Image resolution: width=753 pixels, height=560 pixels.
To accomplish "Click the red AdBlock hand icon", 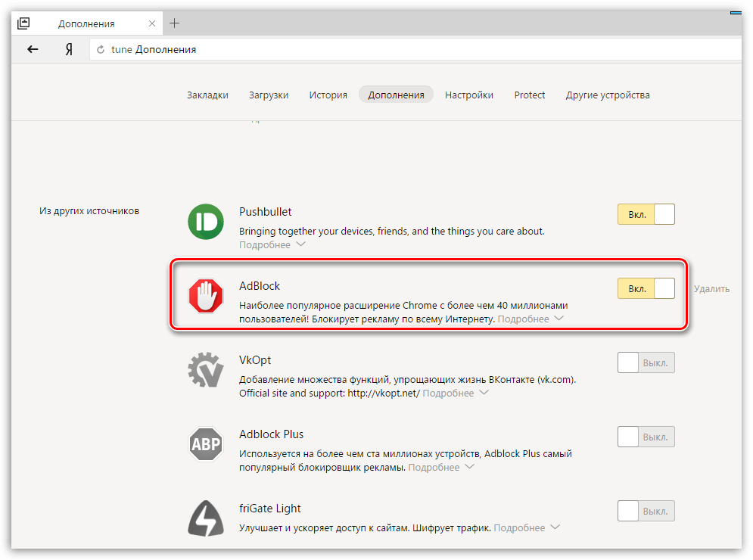I will (x=206, y=296).
